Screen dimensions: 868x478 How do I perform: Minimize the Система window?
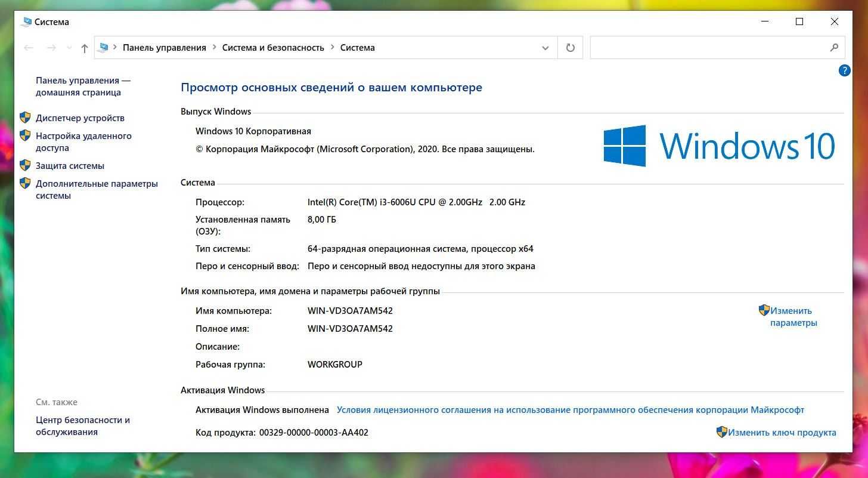tap(765, 21)
